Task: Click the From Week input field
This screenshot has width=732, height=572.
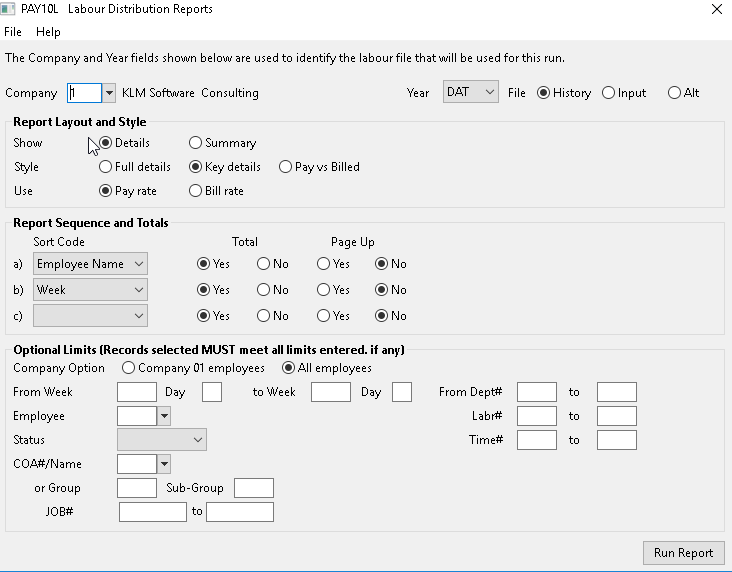Action: [x=137, y=392]
